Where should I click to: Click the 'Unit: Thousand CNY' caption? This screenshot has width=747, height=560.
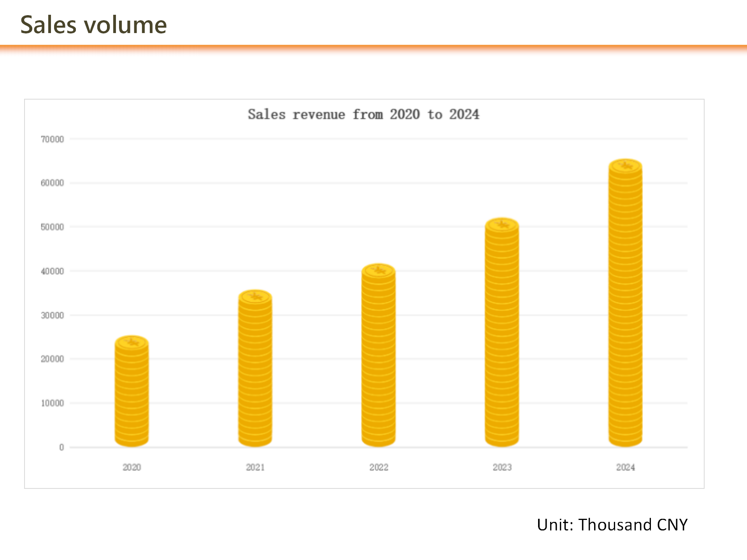[612, 525]
